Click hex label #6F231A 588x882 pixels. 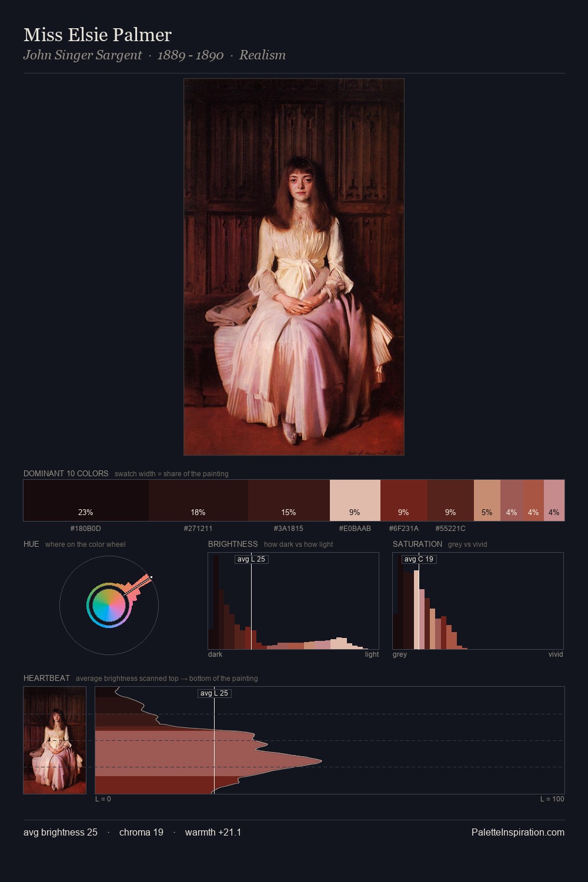coord(404,529)
